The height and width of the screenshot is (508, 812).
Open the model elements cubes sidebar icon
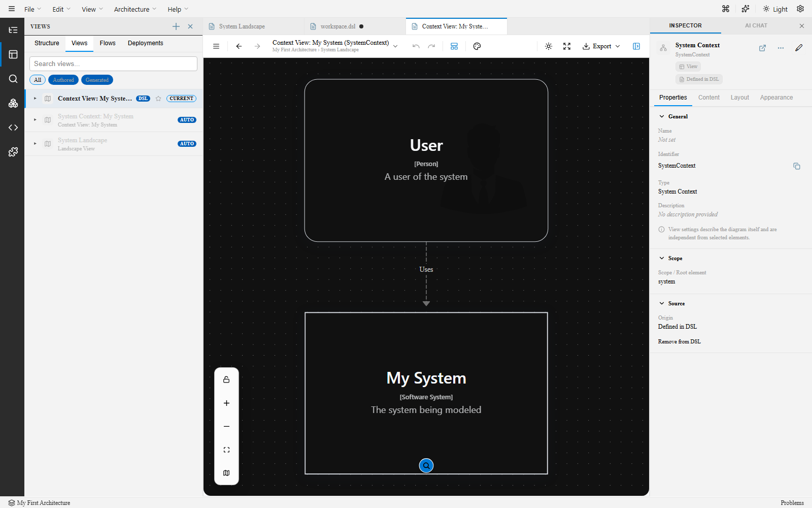point(13,103)
